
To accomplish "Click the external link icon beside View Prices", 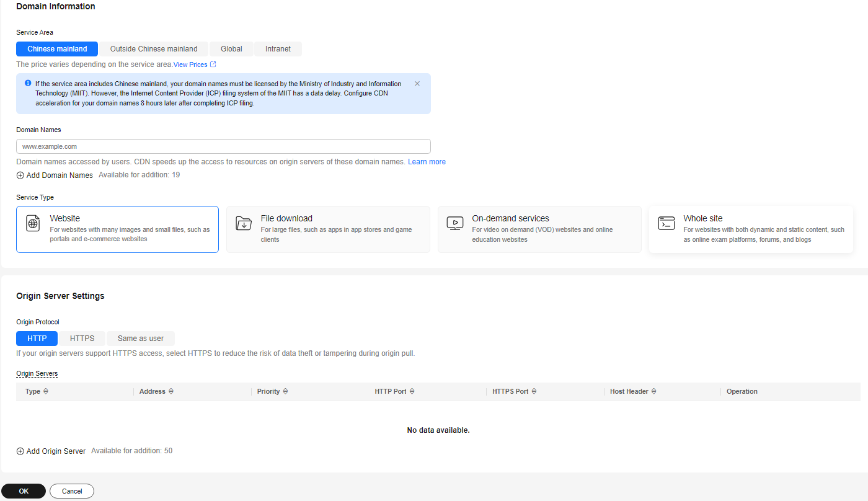I will (213, 64).
